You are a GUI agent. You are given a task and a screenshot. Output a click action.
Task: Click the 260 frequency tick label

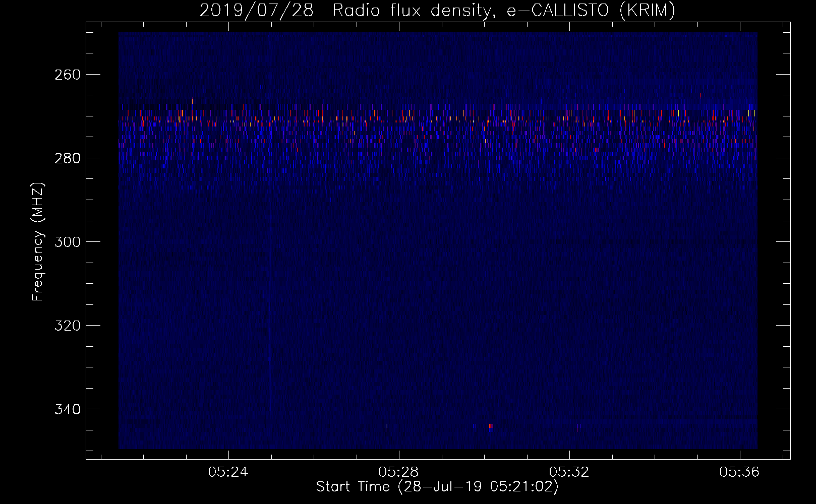[x=67, y=75]
